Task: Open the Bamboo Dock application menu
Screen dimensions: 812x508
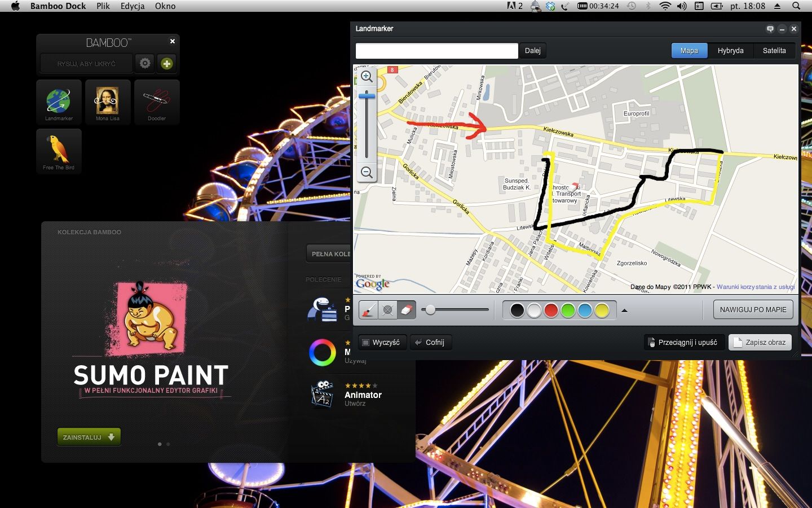Action: [58, 6]
